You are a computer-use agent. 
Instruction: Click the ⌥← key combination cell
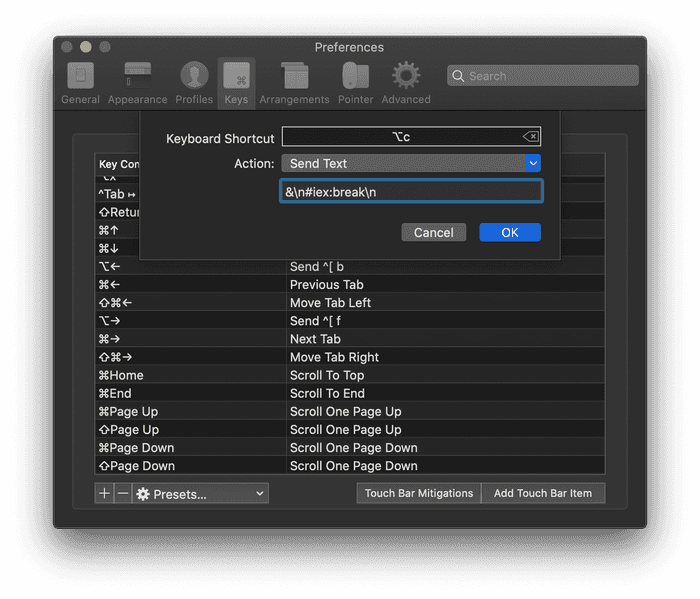(191, 266)
